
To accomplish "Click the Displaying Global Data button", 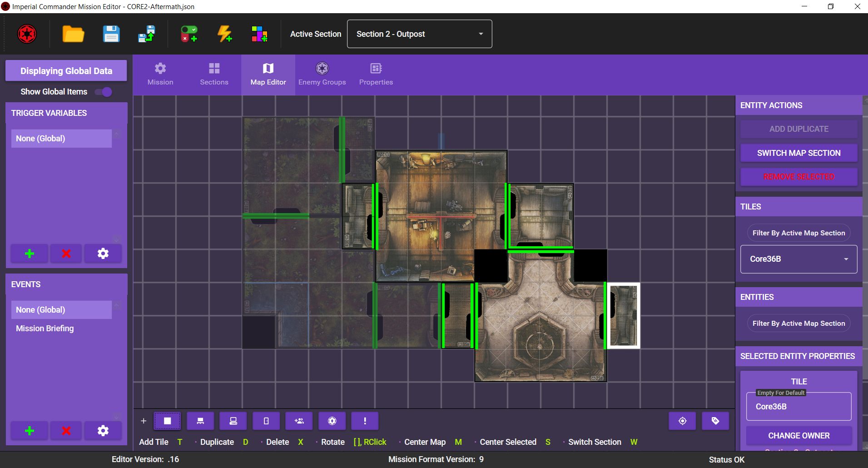I will 66,71.
